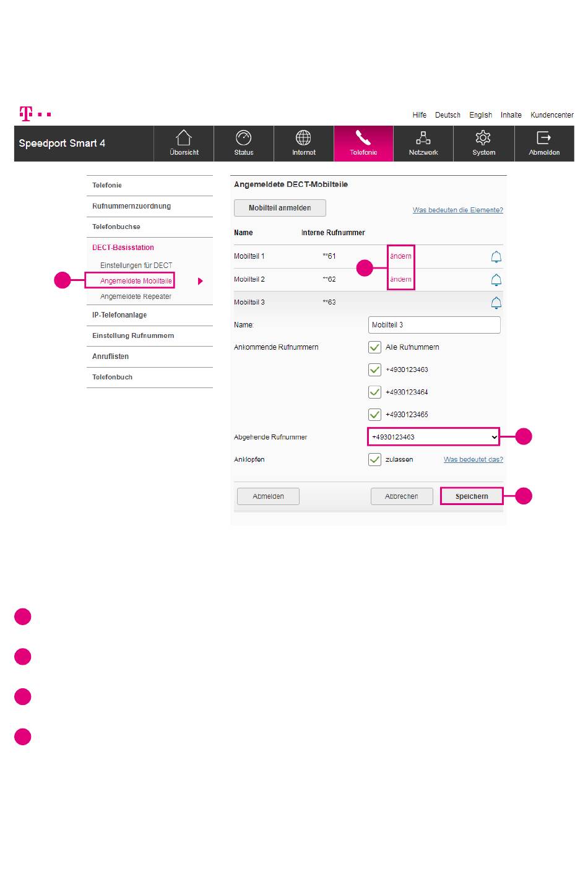Click ändern for Mobilteil 2
The height and width of the screenshot is (882, 588).
click(400, 279)
